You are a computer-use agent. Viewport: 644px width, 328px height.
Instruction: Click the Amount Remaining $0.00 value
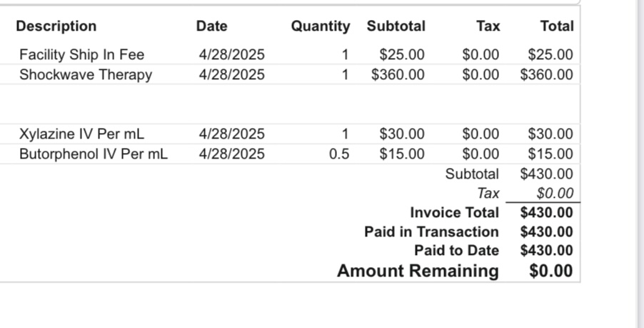tap(550, 272)
